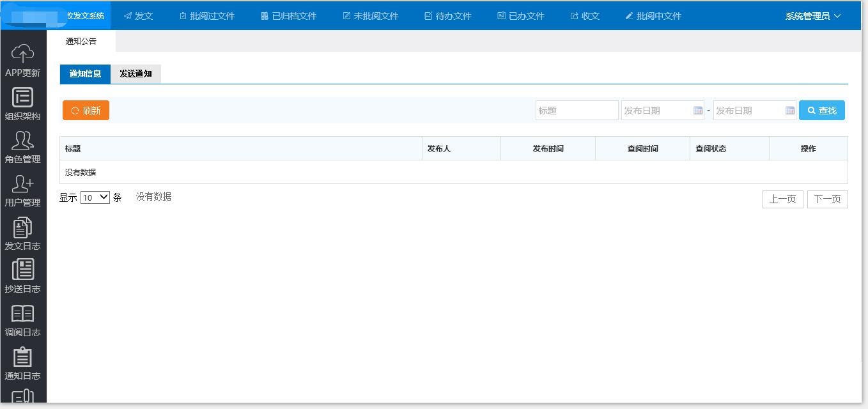Select 批阅过文件 in top navigation
This screenshot has height=409, width=868.
click(x=207, y=15)
